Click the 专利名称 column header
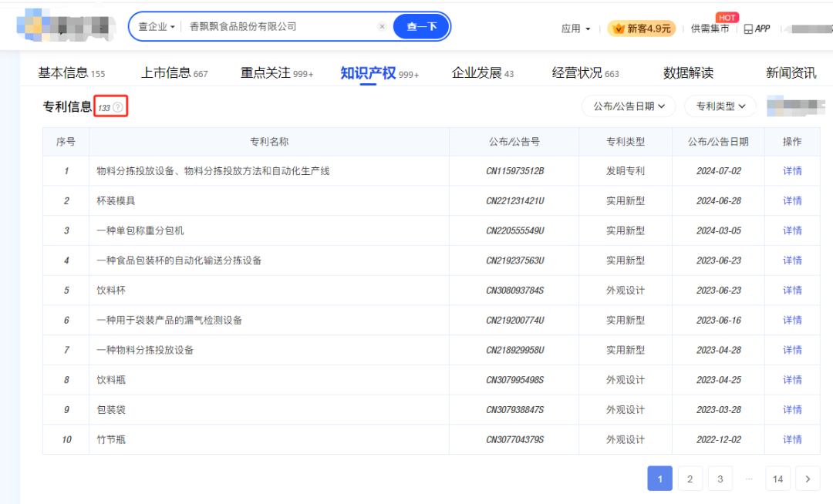The width and height of the screenshot is (833, 504). coord(269,142)
